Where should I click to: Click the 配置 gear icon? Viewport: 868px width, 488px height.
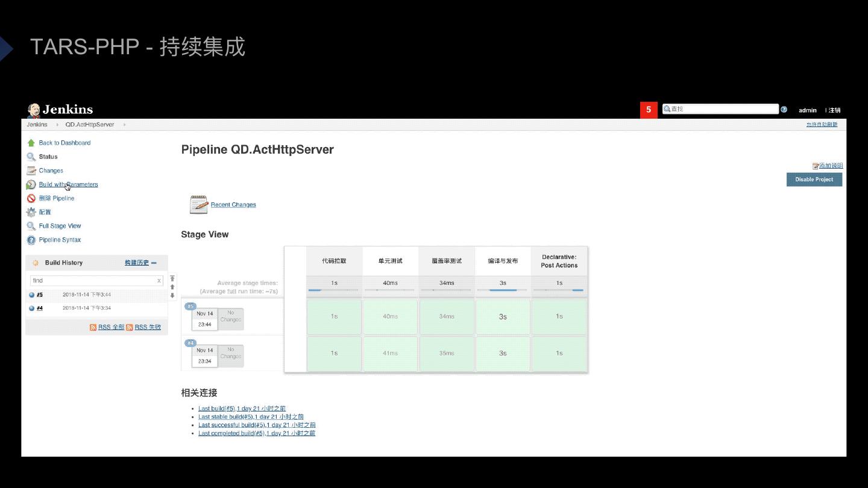click(x=31, y=212)
